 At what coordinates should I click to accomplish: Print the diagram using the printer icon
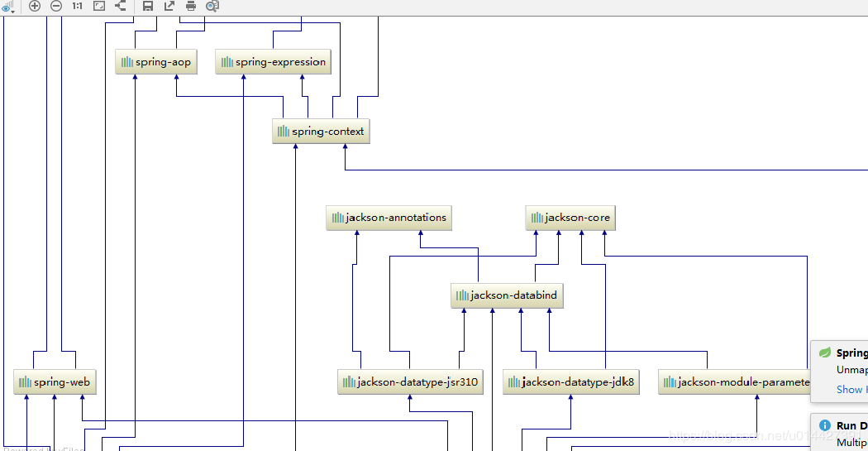pyautogui.click(x=191, y=6)
